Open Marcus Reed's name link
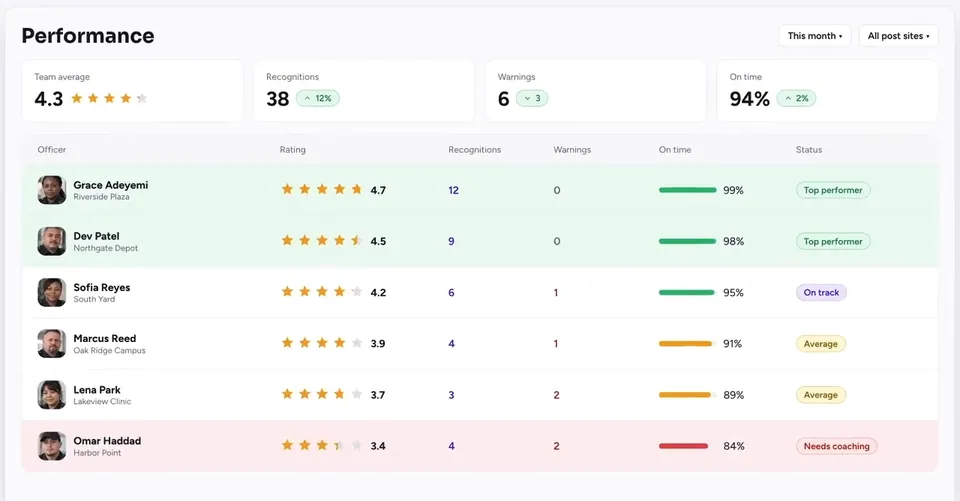Viewport: 960px width, 501px height. 105,338
